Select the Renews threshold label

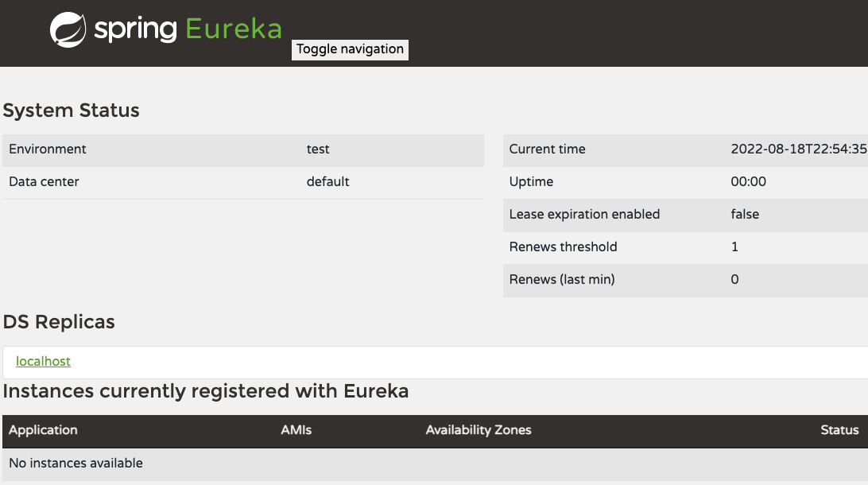tap(563, 247)
